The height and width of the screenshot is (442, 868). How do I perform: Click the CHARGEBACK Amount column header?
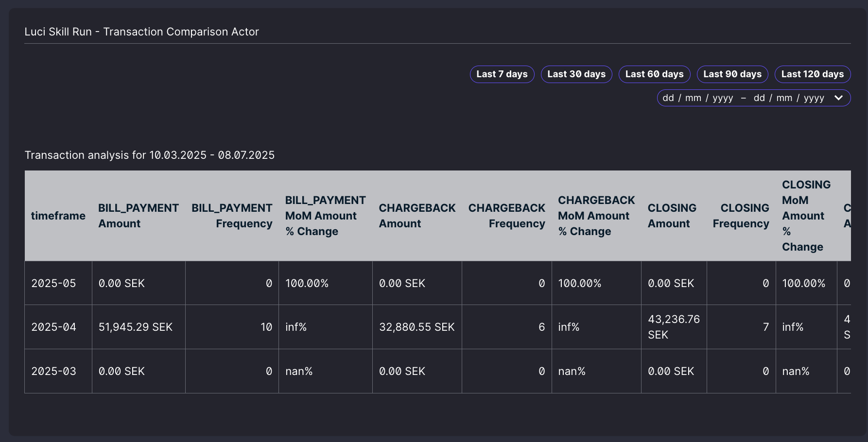[x=417, y=216]
